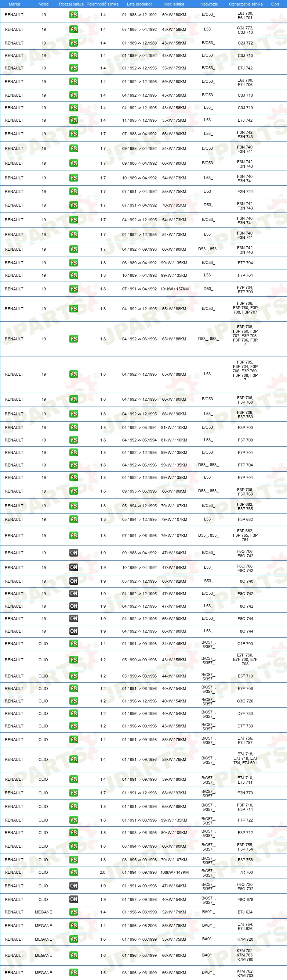
Task: Click the DA0/1_ body code cell
Action: click(208, 972)
